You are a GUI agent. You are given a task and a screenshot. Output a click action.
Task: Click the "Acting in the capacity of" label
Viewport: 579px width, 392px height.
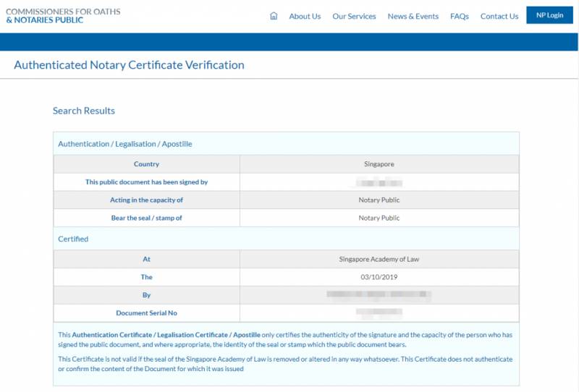click(x=146, y=200)
